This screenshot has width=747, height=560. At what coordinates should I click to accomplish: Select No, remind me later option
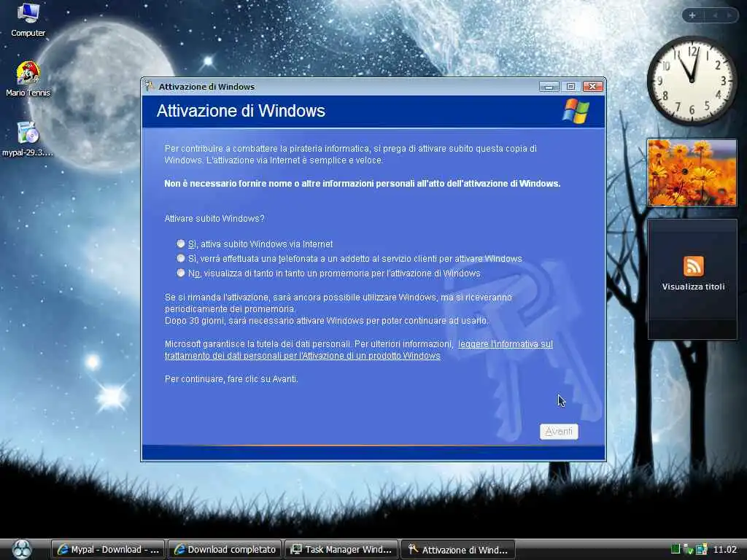181,273
